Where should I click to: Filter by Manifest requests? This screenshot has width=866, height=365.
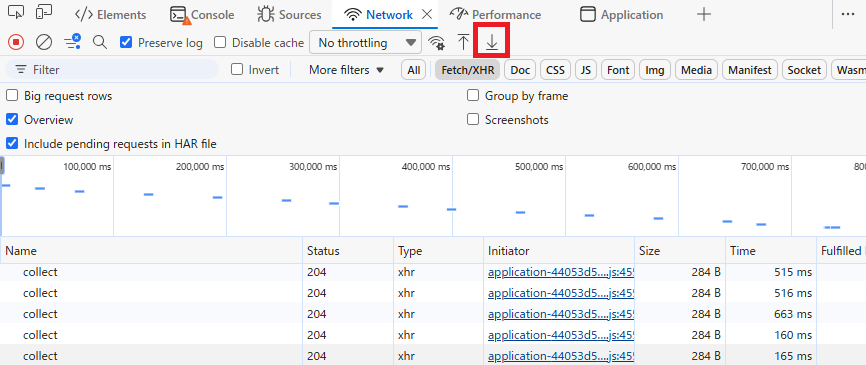tap(749, 70)
